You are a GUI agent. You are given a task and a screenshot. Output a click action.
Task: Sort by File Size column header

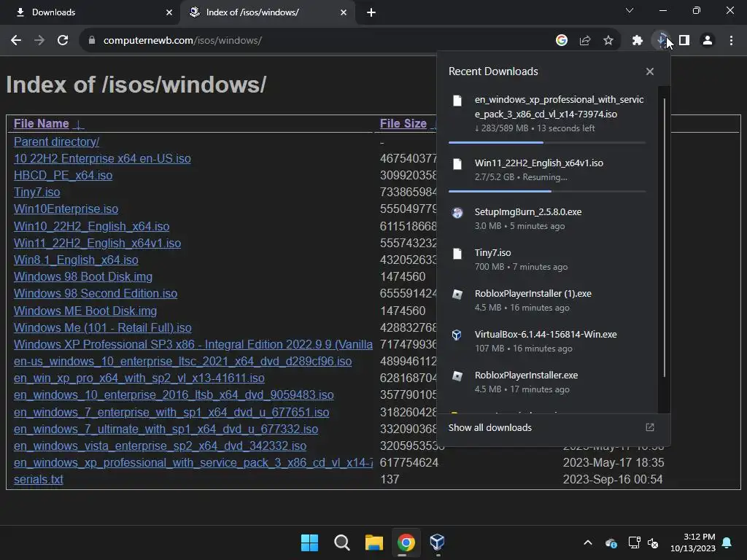pyautogui.click(x=403, y=124)
